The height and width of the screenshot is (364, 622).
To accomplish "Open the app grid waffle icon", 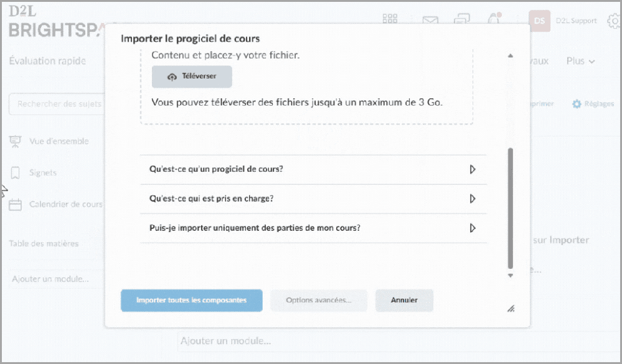I will [390, 18].
